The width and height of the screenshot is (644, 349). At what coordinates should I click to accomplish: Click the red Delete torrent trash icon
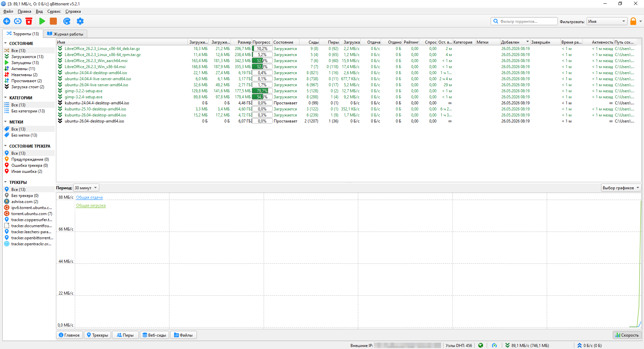(x=29, y=21)
